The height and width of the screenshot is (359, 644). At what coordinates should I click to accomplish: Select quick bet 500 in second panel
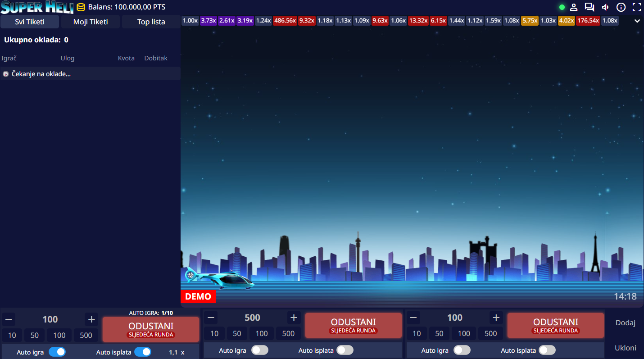[288, 333]
